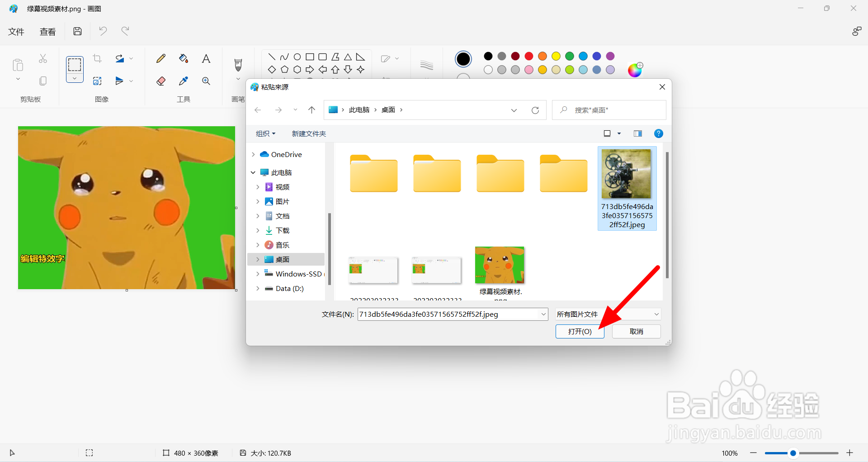This screenshot has width=868, height=462.
Task: Select 文档 in navigation tree
Action: [x=283, y=216]
